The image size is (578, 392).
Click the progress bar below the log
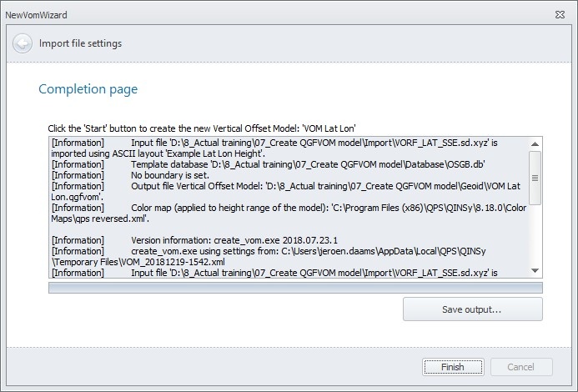point(295,288)
